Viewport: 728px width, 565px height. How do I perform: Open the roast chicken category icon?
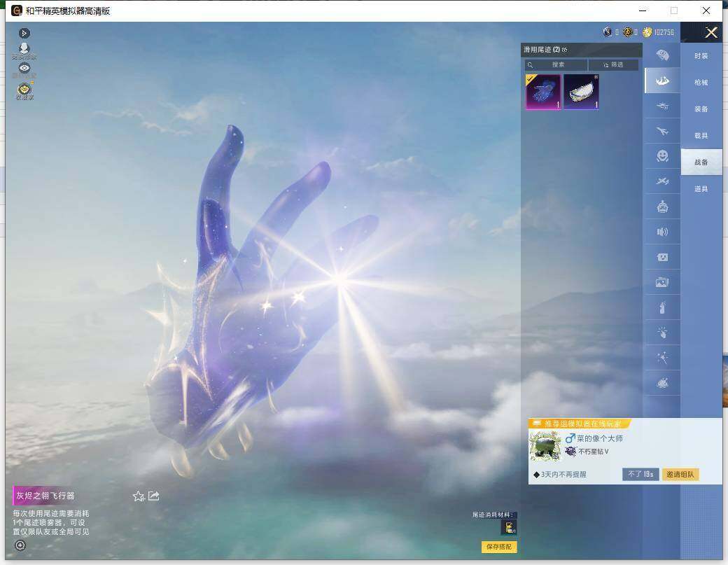662,383
